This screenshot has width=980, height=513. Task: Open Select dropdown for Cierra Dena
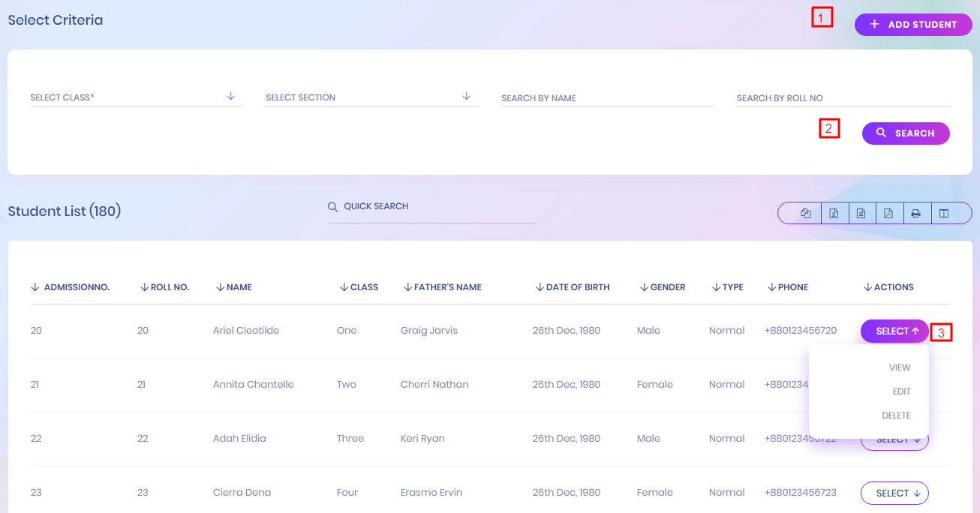[894, 493]
